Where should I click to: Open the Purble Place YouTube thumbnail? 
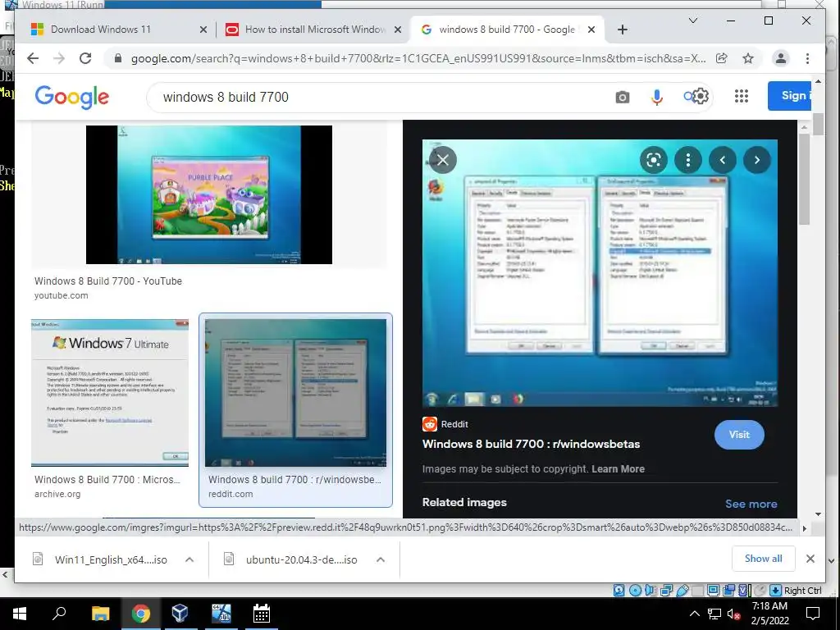pyautogui.click(x=209, y=194)
